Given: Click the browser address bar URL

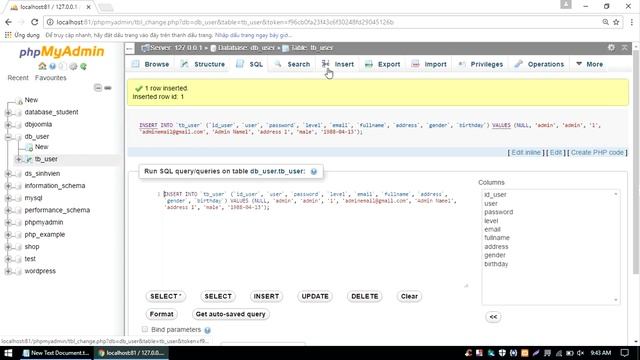Looking at the screenshot, I should click(x=225, y=22).
